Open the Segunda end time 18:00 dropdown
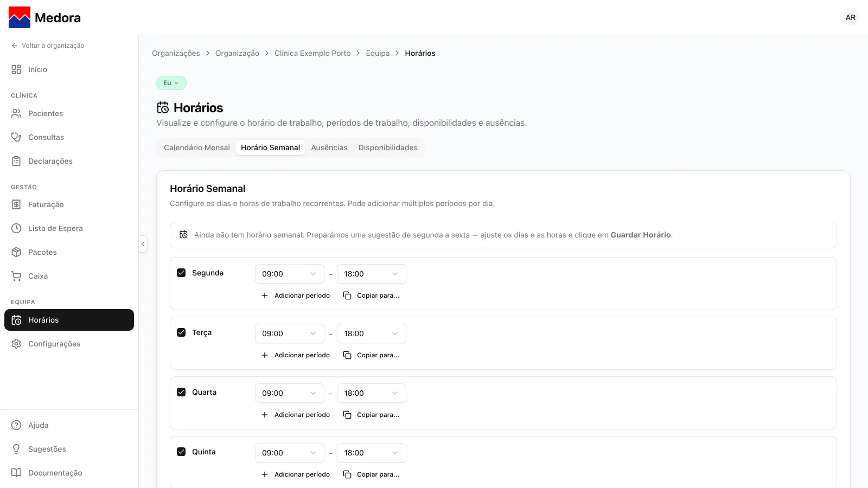 [372, 274]
